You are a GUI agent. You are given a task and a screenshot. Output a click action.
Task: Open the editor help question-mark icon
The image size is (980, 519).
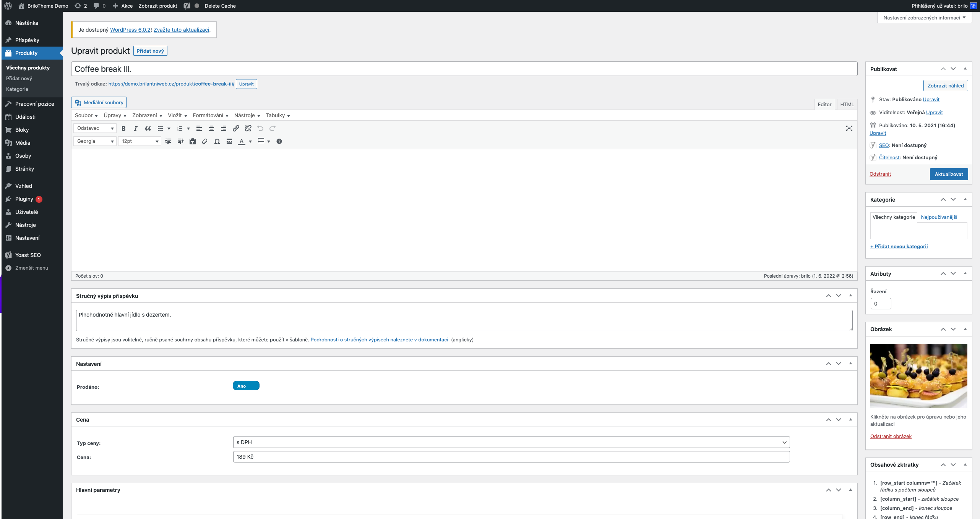click(x=279, y=142)
